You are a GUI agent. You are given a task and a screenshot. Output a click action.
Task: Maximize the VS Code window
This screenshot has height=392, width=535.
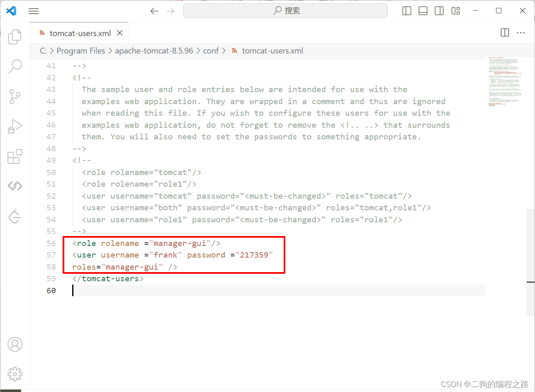pos(499,11)
